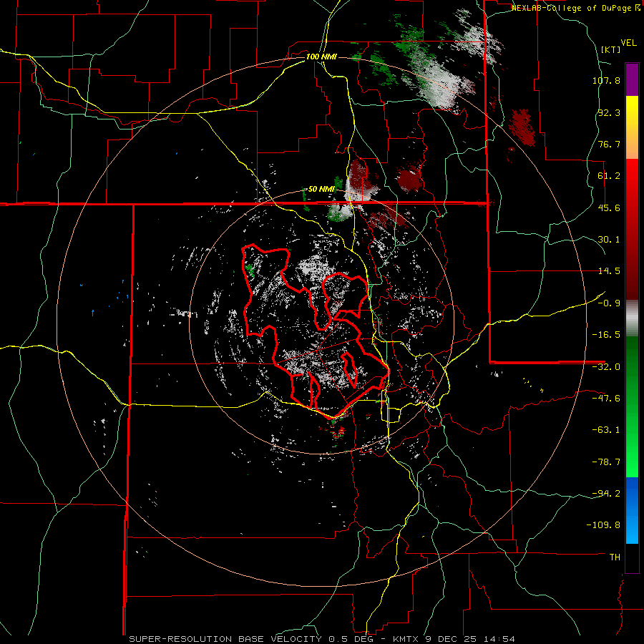Click the -0.9 velocity scale value
The image size is (644, 644).
pyautogui.click(x=609, y=303)
